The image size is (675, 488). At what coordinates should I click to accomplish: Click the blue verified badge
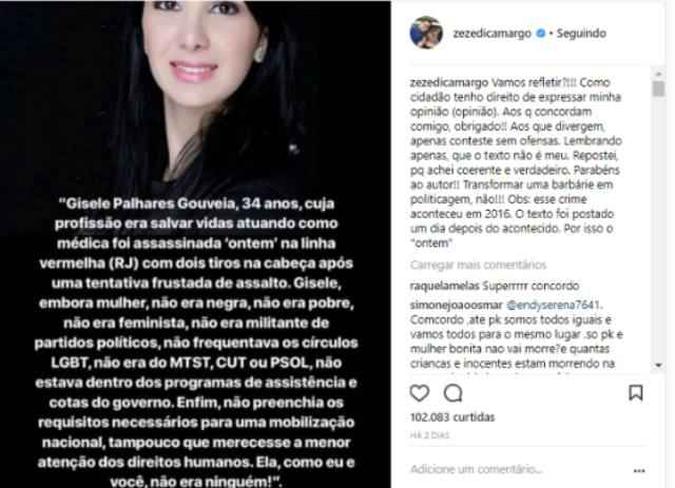(x=540, y=33)
